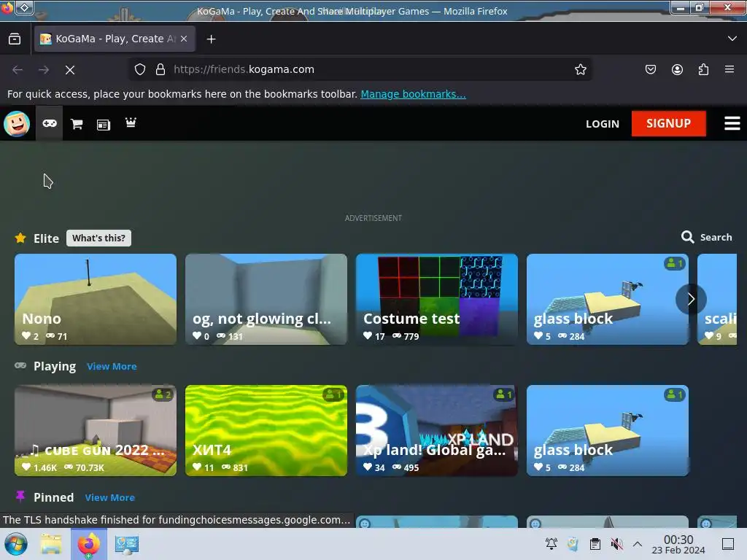Open the clipboard tray icon
The height and width of the screenshot is (560, 747).
click(595, 544)
